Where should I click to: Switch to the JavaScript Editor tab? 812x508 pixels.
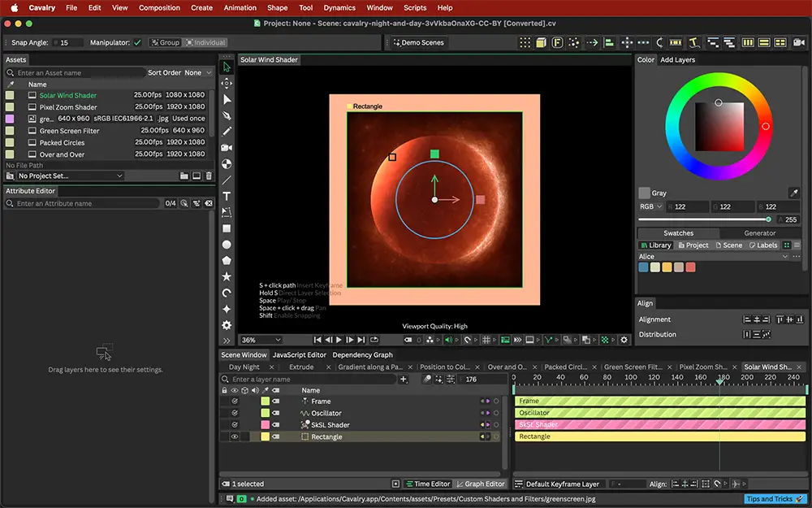300,355
